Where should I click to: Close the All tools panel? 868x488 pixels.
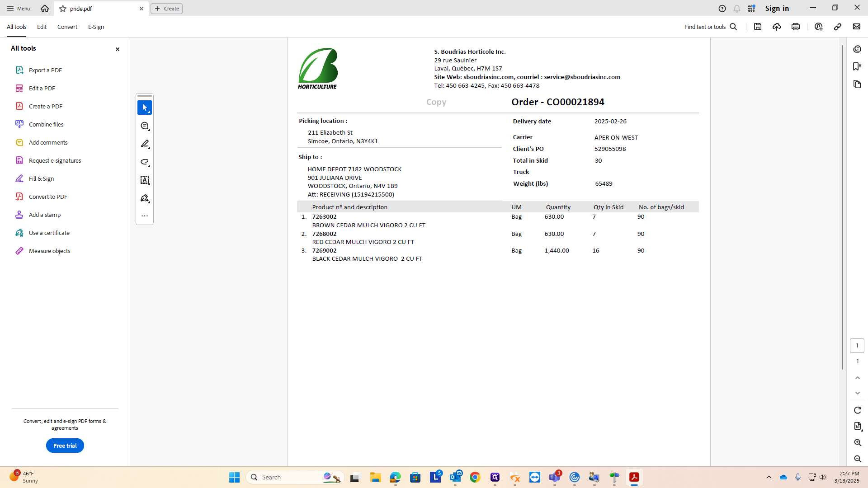[118, 49]
